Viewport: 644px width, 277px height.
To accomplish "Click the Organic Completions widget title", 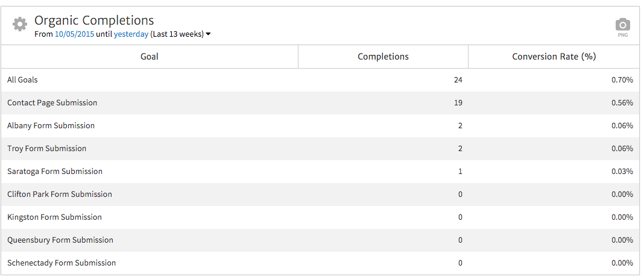I will [x=94, y=20].
